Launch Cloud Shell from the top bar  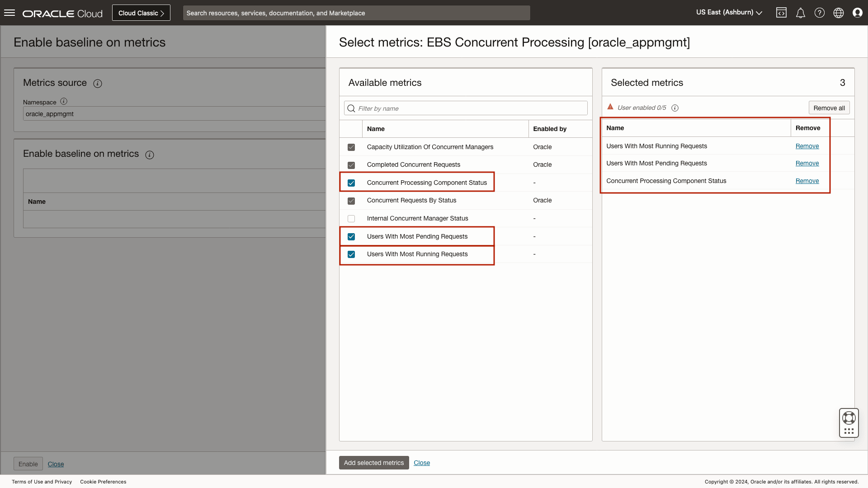point(781,13)
